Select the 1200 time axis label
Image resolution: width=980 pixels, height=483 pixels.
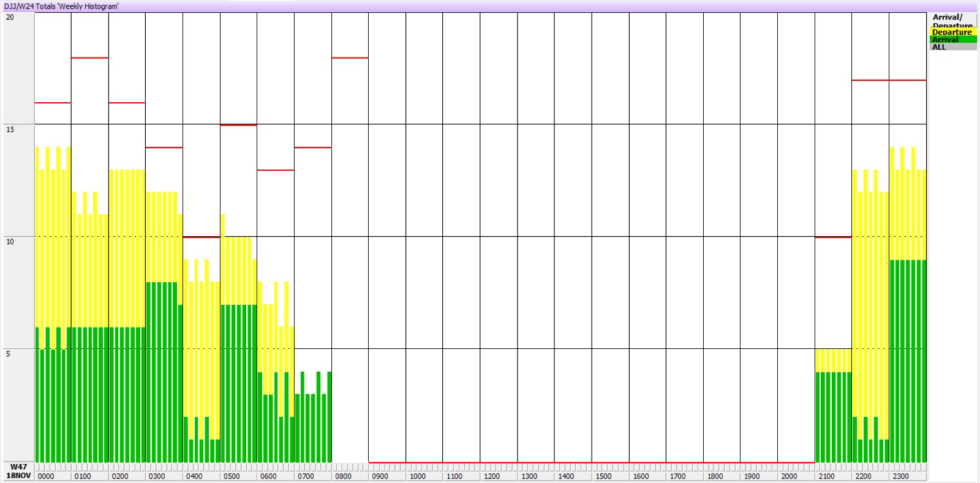pos(492,476)
